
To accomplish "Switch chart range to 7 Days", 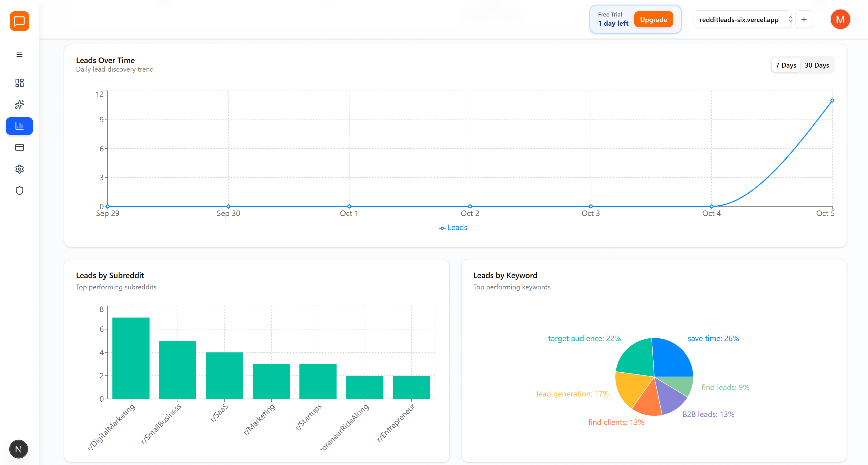I will click(x=785, y=65).
